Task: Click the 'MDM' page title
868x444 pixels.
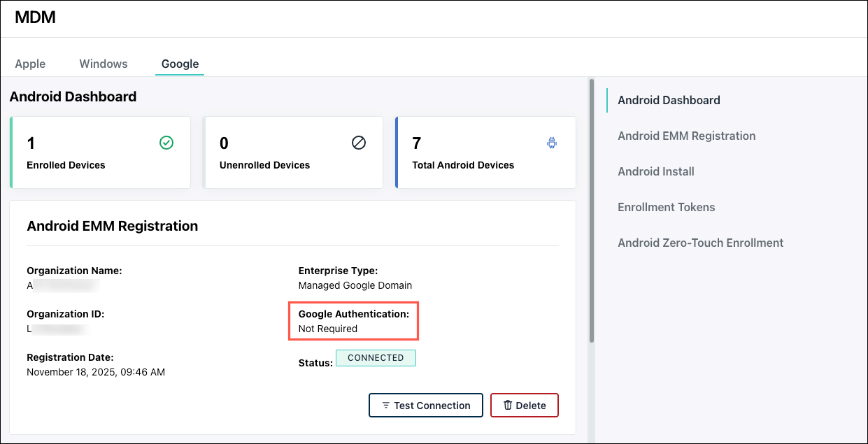Action: (x=35, y=17)
